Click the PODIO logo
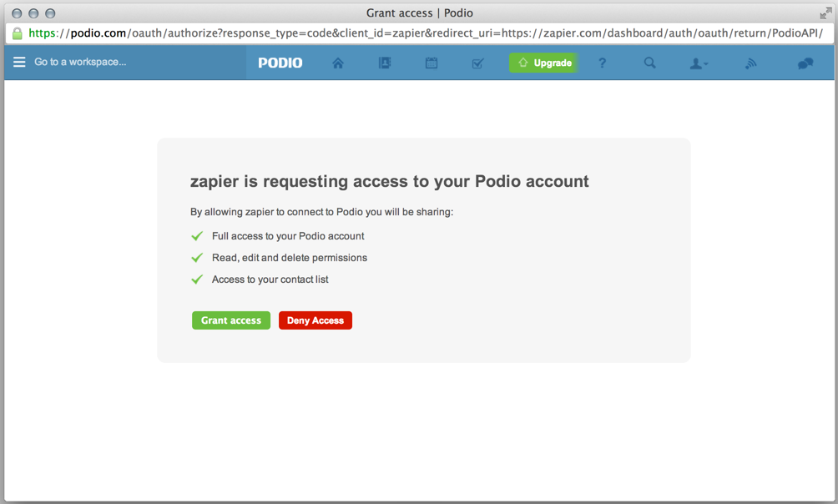This screenshot has height=504, width=838. (x=280, y=63)
